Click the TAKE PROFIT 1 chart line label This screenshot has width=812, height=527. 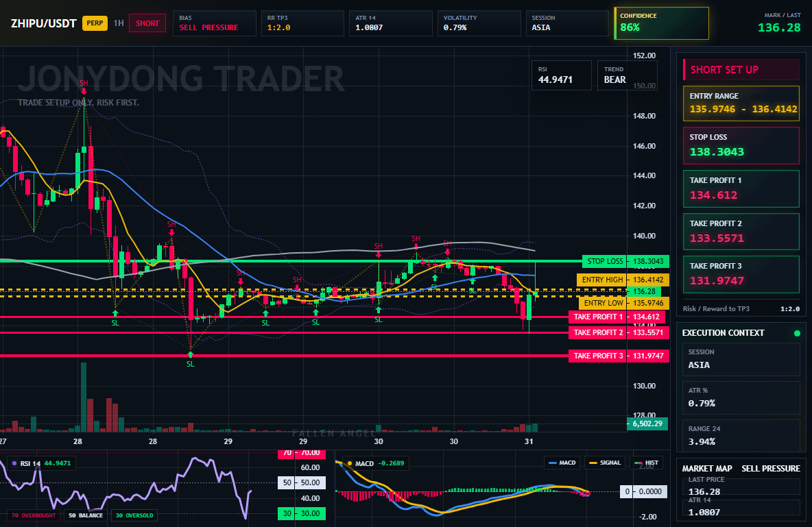[x=597, y=317]
